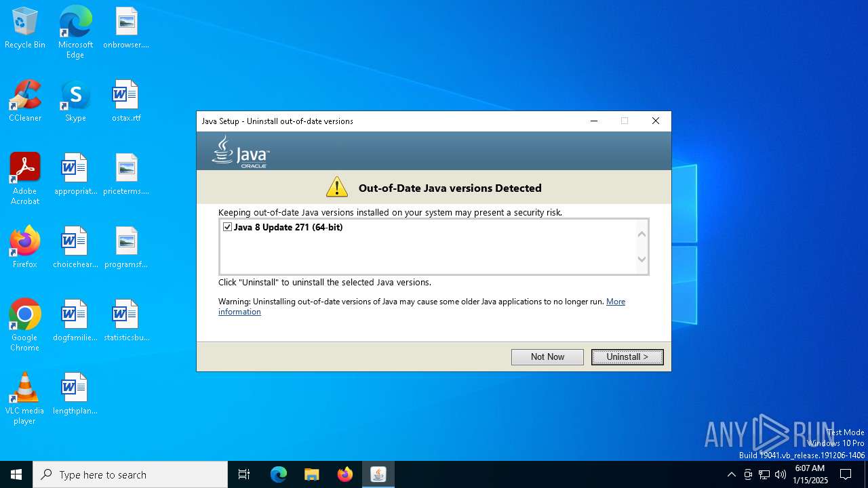Minimize the Java Setup window
The width and height of the screenshot is (868, 488).
[594, 121]
